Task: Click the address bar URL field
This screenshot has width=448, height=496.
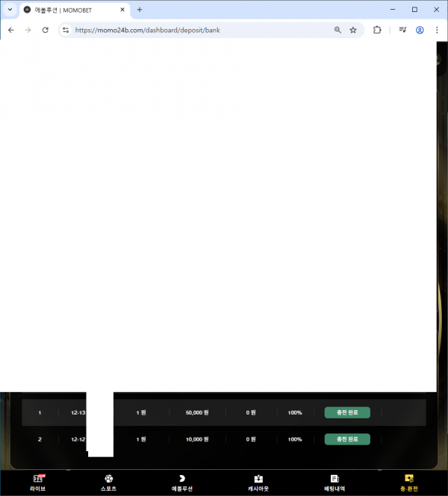Action: point(194,30)
